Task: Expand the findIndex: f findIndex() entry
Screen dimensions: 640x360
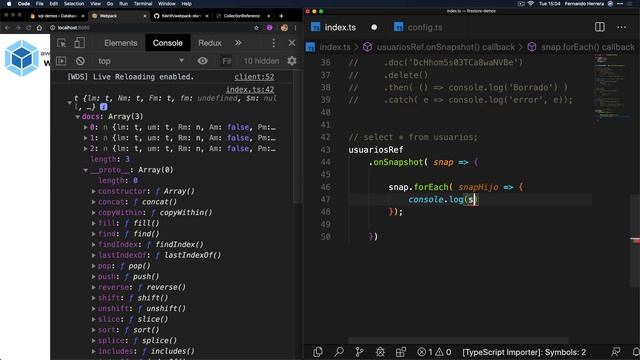Action: point(93,244)
